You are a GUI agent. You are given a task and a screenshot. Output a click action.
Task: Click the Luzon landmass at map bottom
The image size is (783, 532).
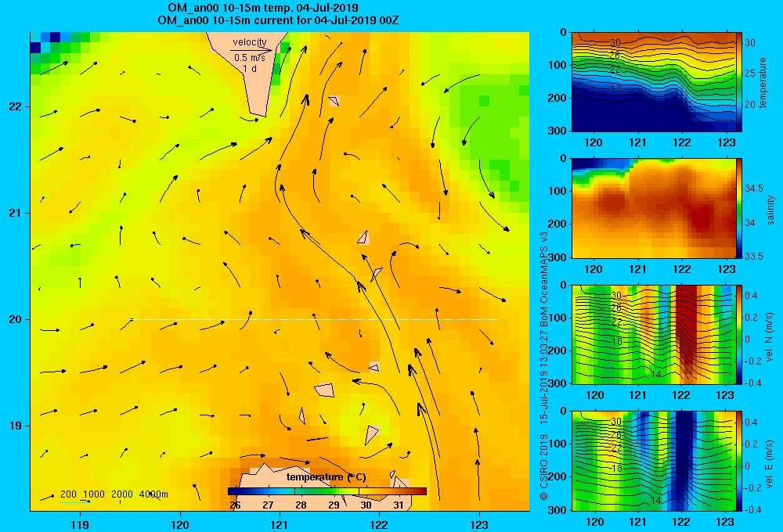click(325, 488)
